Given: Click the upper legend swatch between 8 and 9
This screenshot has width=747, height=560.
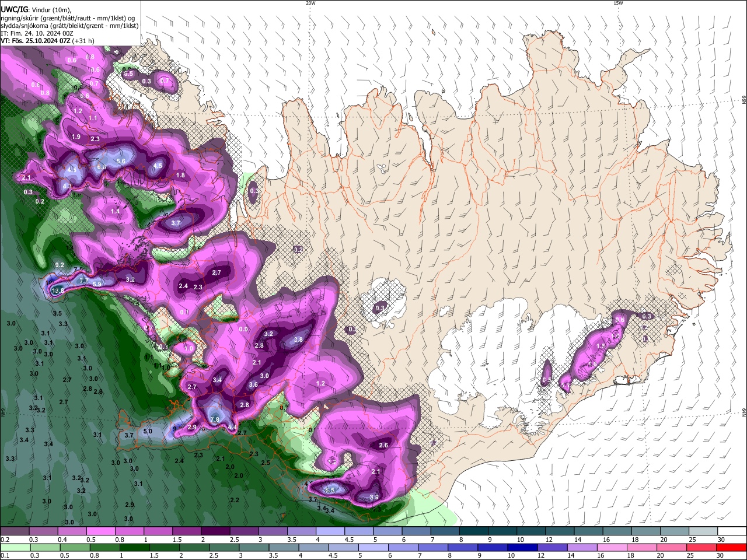Looking at the screenshot, I should click(473, 531).
